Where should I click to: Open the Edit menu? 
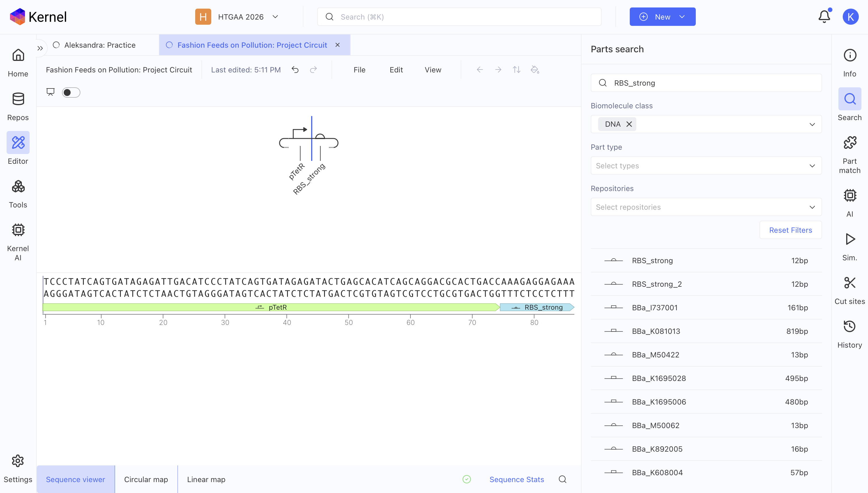click(396, 70)
